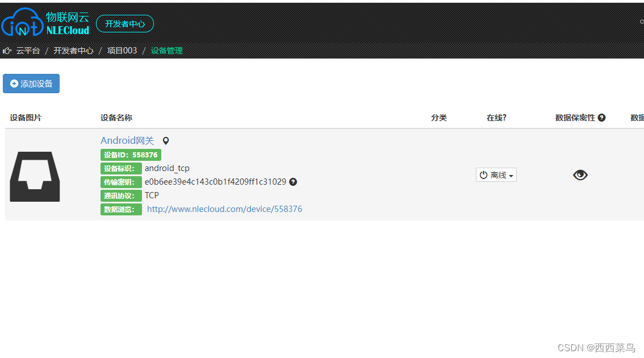
Task: Click the 数据浏览 green label
Action: click(121, 209)
